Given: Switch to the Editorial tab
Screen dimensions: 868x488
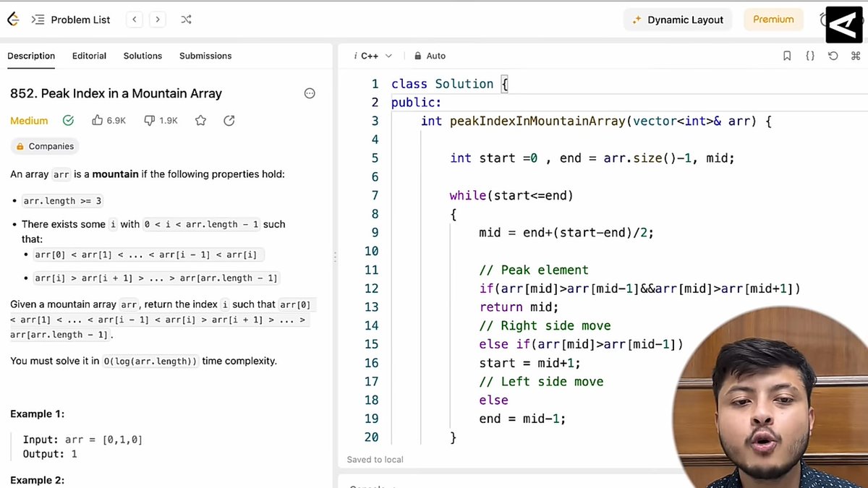Looking at the screenshot, I should pyautogui.click(x=89, y=56).
